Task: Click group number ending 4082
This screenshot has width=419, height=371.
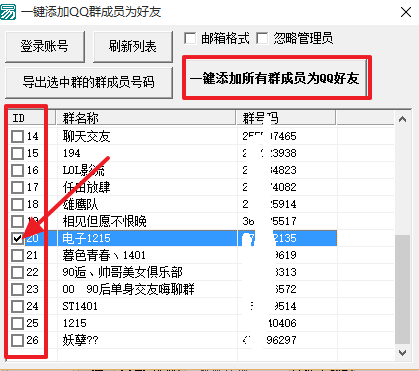Action: 269,187
